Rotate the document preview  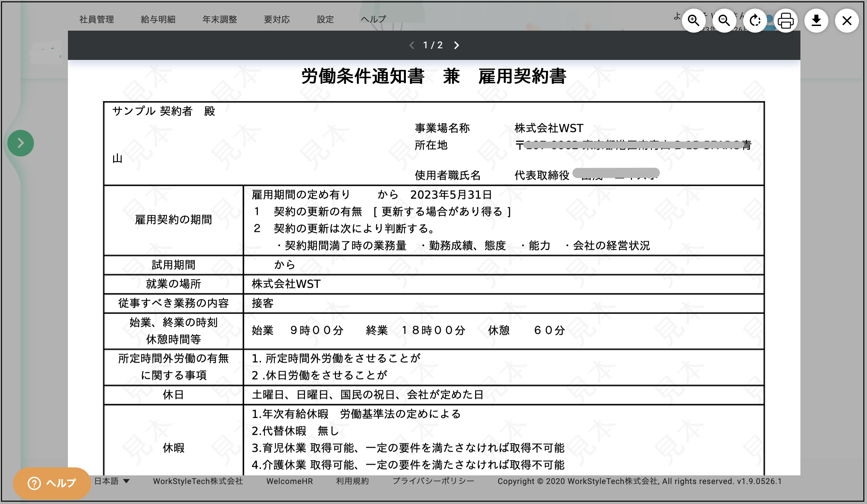(x=755, y=21)
